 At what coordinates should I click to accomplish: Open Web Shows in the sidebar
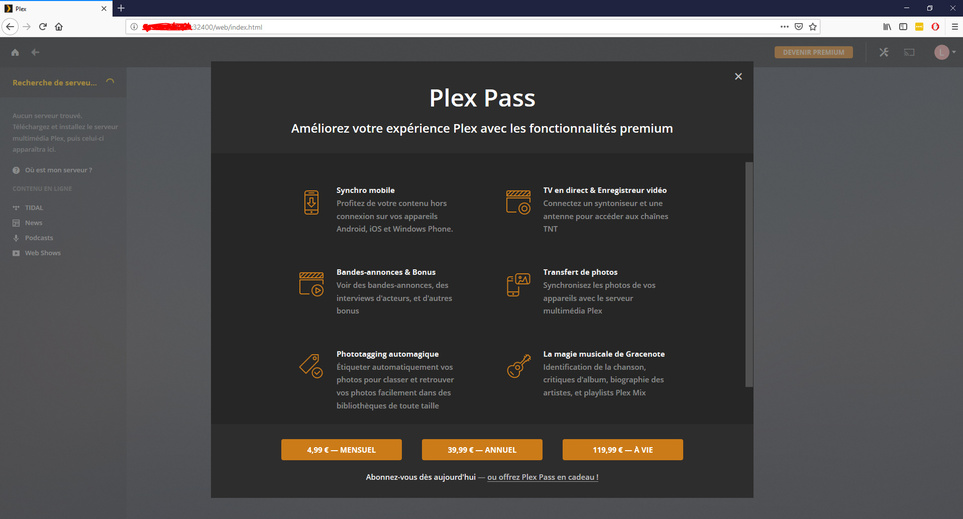tap(42, 253)
